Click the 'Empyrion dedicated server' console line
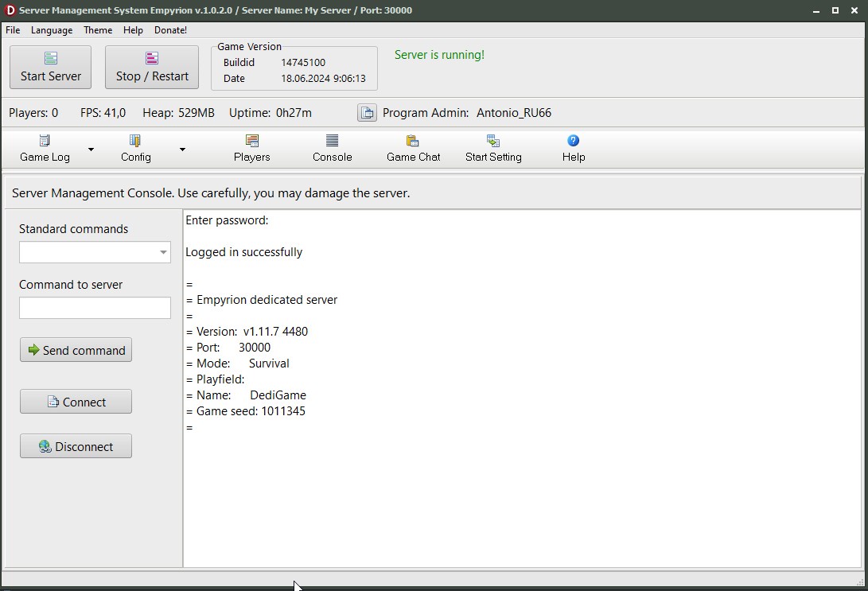The width and height of the screenshot is (868, 591). coord(261,300)
